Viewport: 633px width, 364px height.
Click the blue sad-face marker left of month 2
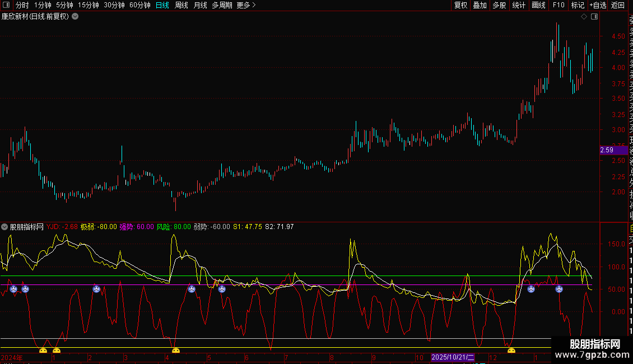(96, 289)
